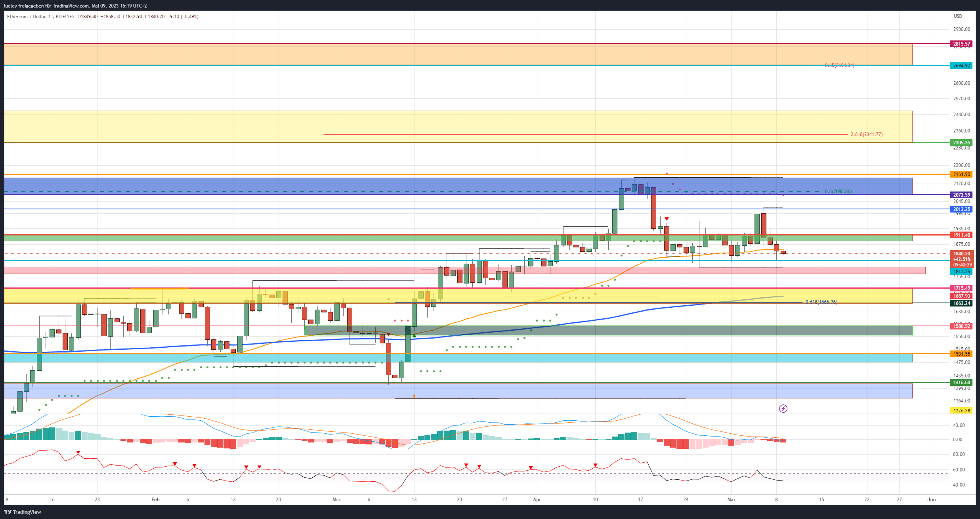The image size is (980, 519).
Task: Select the 1715.49 pink price label
Action: 962,288
